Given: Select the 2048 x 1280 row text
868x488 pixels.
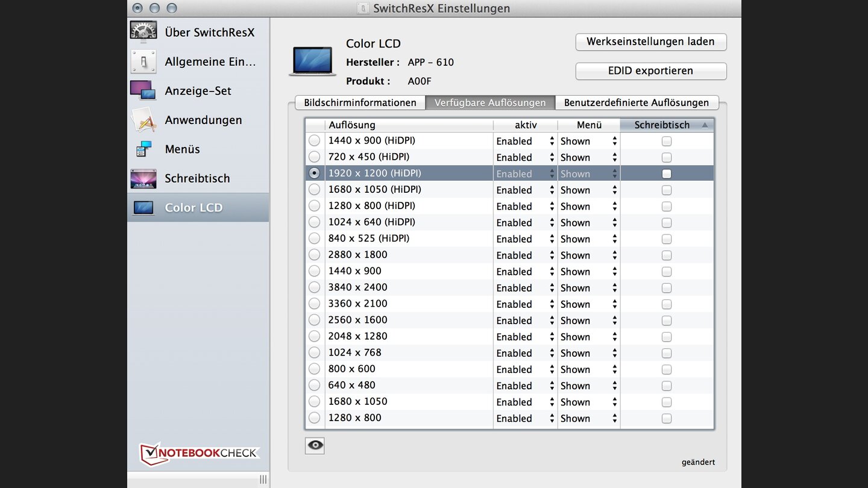Looking at the screenshot, I should coord(357,336).
